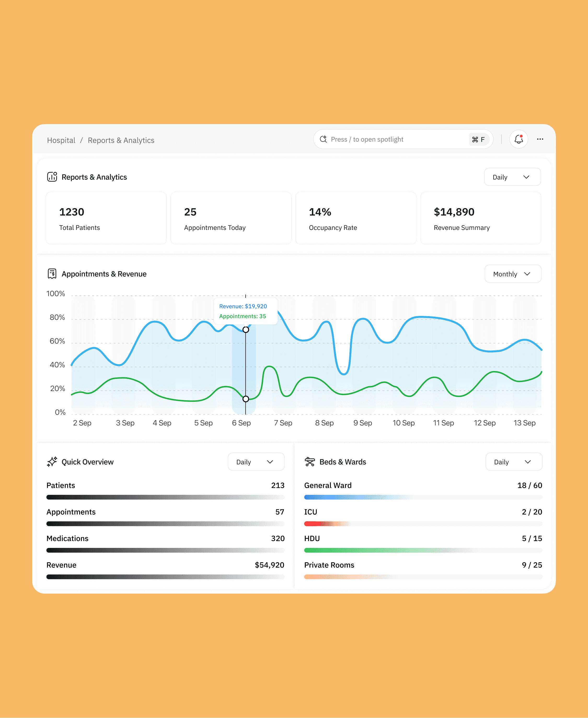Image resolution: width=588 pixels, height=718 pixels.
Task: Click the '13 Sep' axis label
Action: pyautogui.click(x=524, y=423)
